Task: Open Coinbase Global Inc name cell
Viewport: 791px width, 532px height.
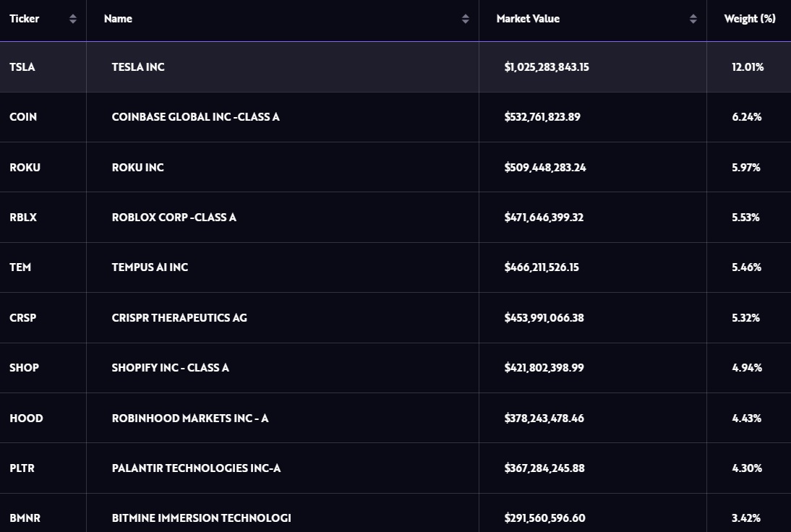Action: coord(196,117)
